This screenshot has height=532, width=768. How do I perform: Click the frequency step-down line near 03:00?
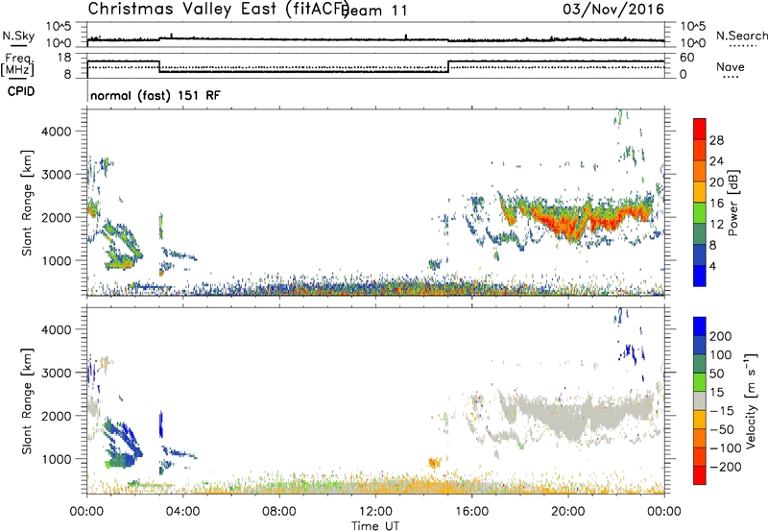(x=159, y=66)
